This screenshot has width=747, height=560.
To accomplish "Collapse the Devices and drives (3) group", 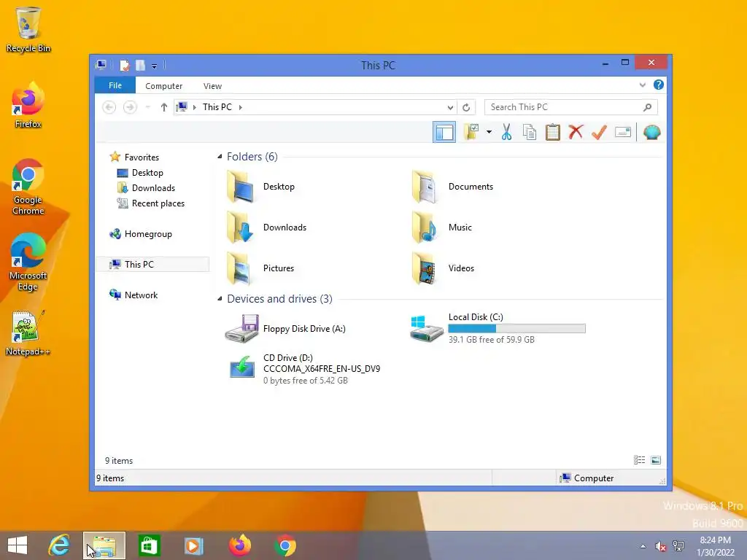I will (x=220, y=298).
